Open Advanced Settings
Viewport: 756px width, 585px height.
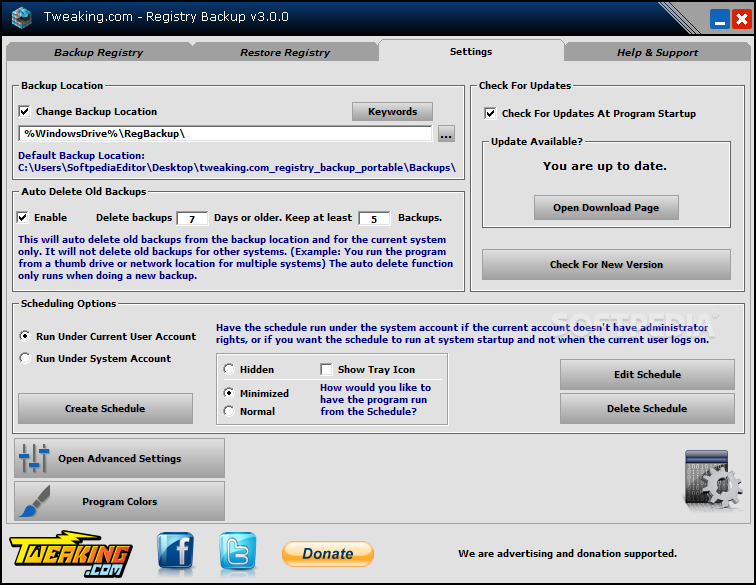tap(120, 458)
